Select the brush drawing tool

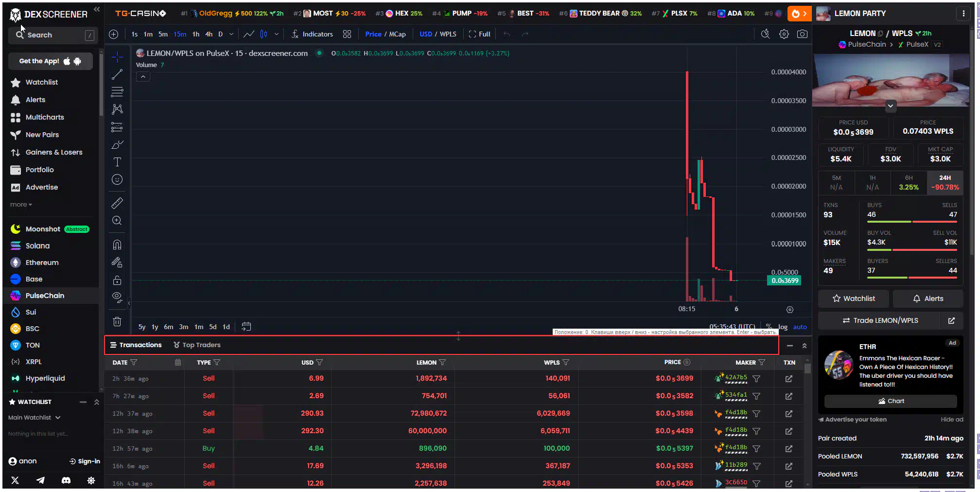tap(117, 145)
